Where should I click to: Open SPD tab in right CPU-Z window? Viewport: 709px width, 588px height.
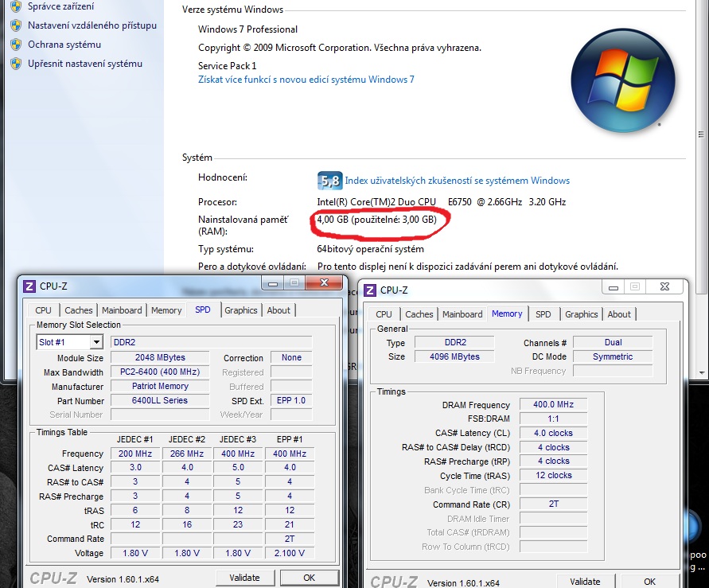pyautogui.click(x=543, y=314)
